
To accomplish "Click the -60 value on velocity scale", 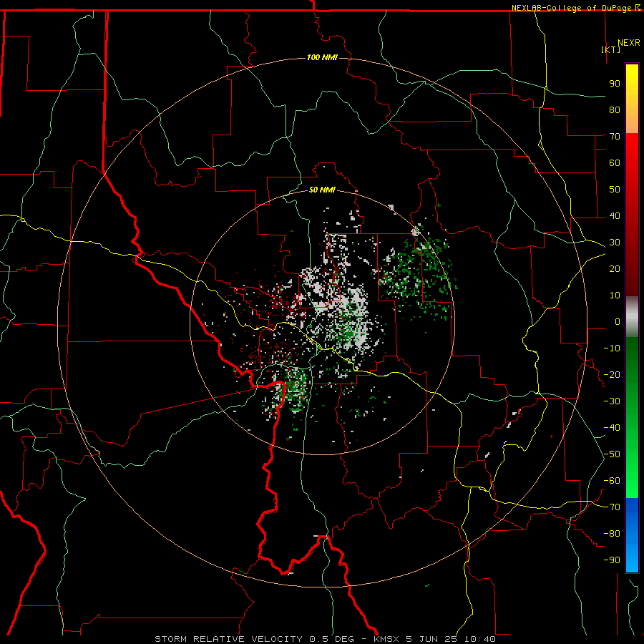I will pyautogui.click(x=612, y=481).
